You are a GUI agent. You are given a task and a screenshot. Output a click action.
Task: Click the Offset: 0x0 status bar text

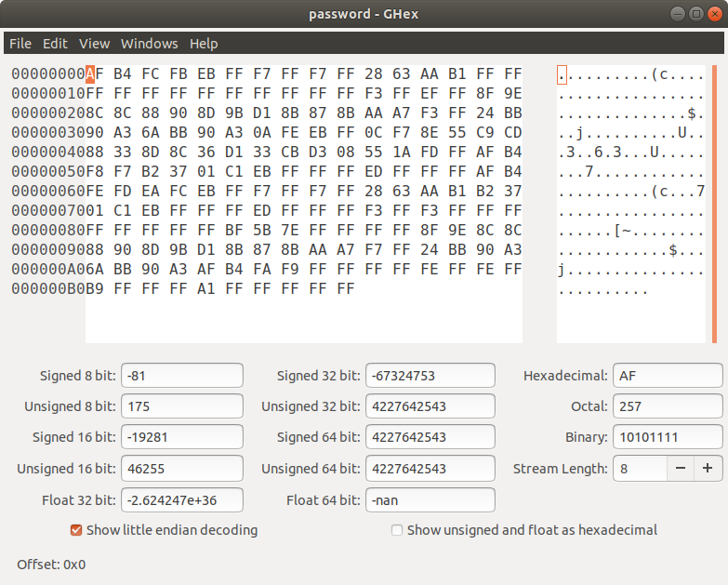pos(51,565)
